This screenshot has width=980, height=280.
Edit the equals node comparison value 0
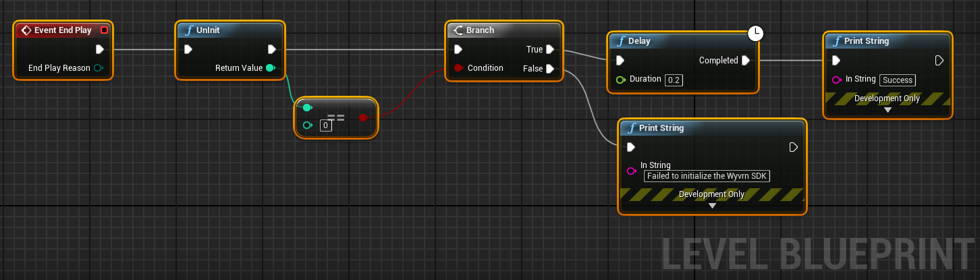tap(325, 125)
